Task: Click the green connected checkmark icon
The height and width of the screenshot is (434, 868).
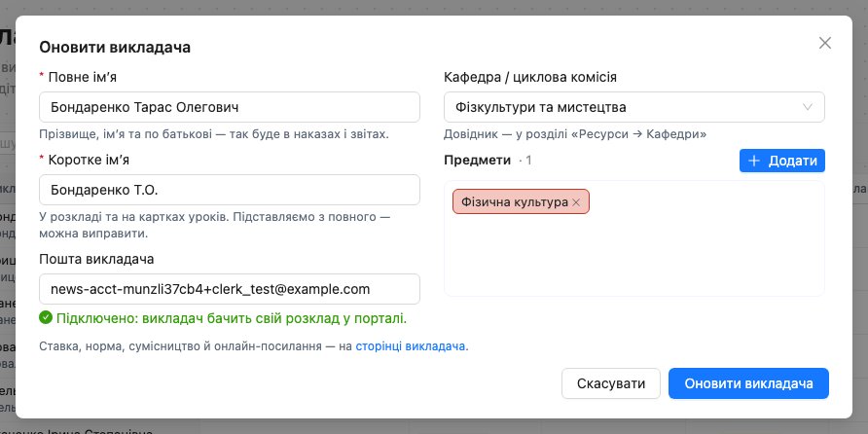Action: click(x=46, y=318)
